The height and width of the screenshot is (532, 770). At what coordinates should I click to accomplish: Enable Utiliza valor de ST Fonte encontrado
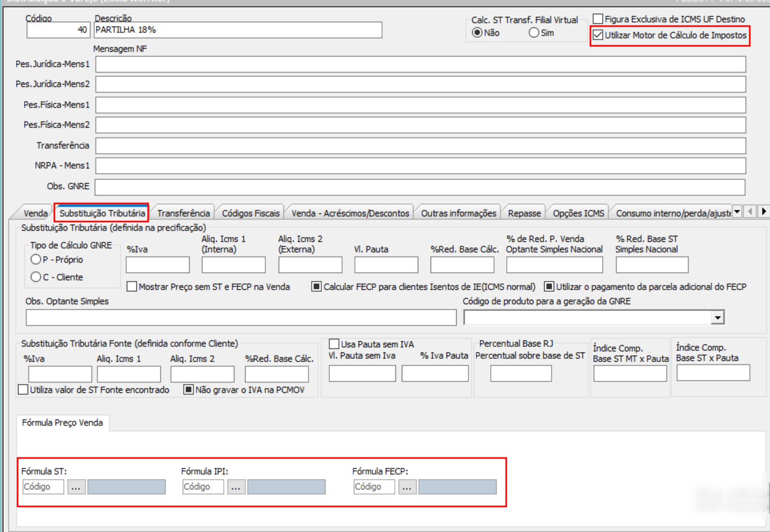coord(23,390)
